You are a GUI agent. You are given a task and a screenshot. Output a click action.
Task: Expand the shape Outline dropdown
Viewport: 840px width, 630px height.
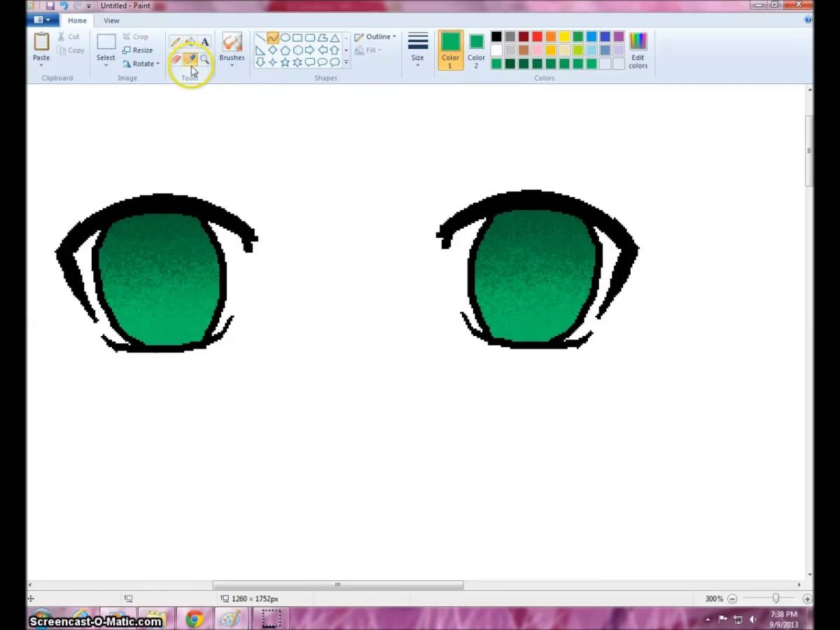tap(375, 37)
